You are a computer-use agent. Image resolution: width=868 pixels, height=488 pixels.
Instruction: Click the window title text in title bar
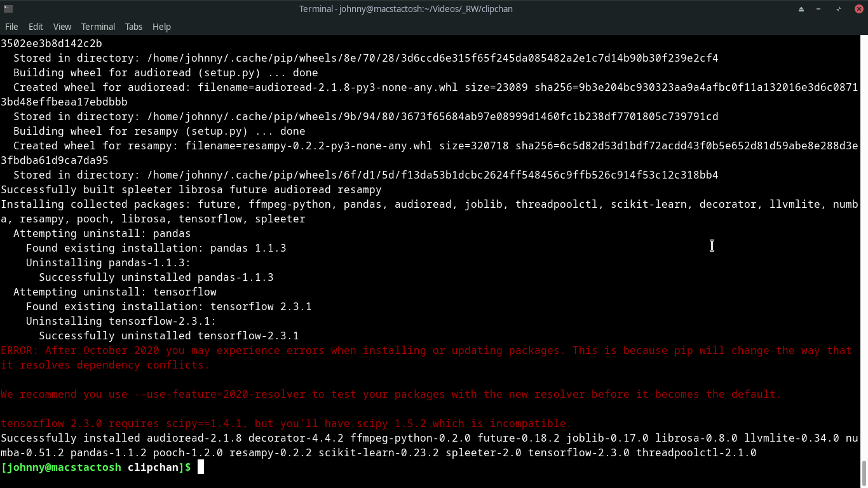[x=405, y=9]
